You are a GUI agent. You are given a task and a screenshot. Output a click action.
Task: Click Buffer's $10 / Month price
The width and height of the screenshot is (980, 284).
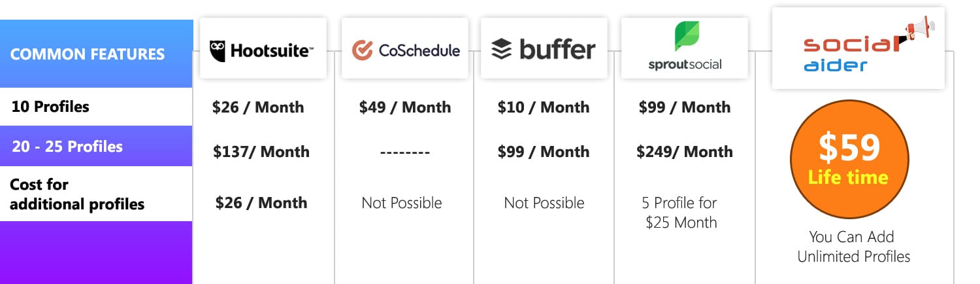point(544,107)
